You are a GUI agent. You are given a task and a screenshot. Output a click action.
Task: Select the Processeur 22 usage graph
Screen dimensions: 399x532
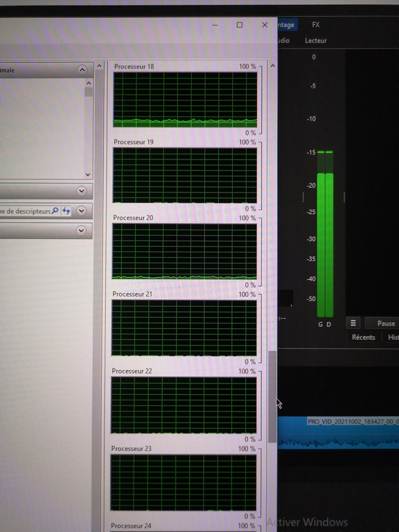tap(184, 405)
